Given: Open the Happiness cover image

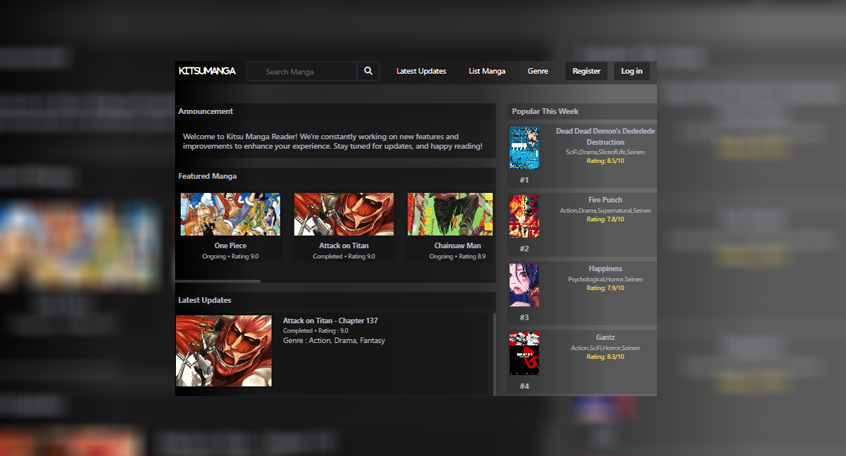Looking at the screenshot, I should point(524,285).
